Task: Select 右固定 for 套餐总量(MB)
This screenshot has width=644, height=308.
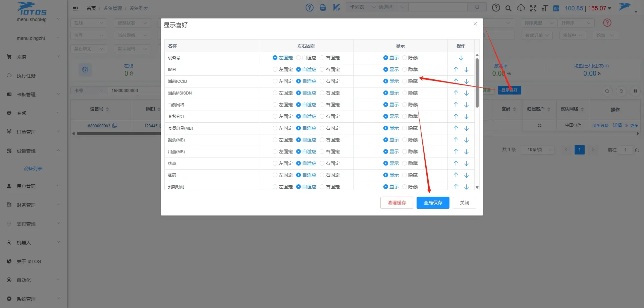Action: pos(330,128)
